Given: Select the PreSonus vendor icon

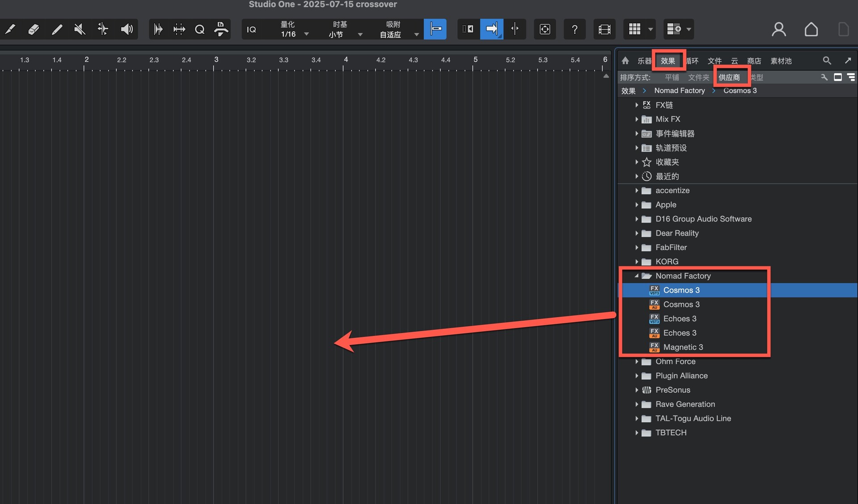Looking at the screenshot, I should tap(647, 390).
